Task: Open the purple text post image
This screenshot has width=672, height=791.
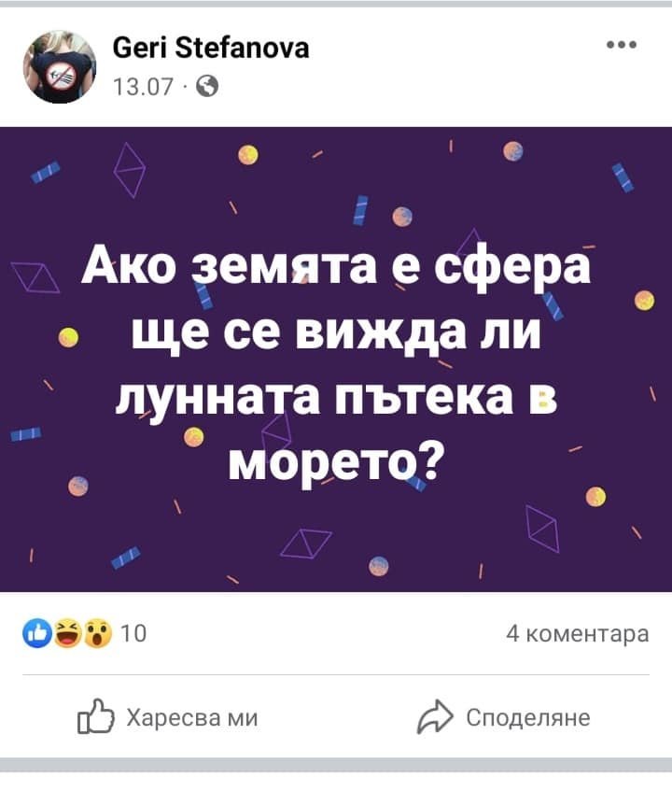Action: pos(336,360)
